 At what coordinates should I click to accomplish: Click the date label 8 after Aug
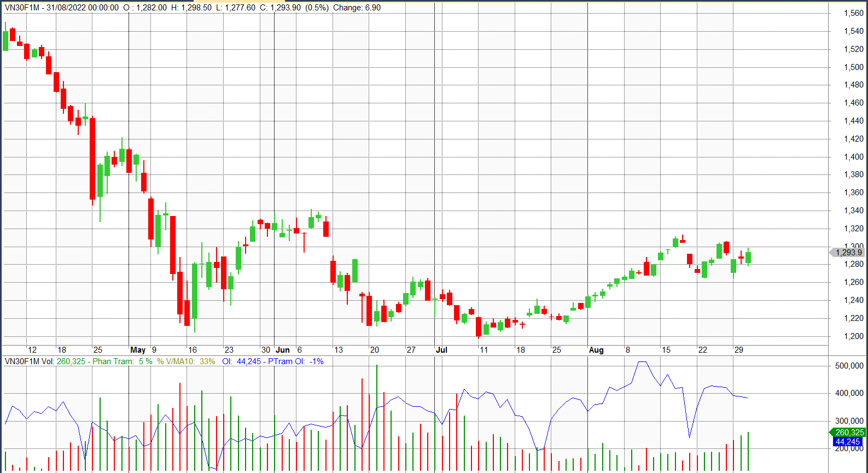628,350
